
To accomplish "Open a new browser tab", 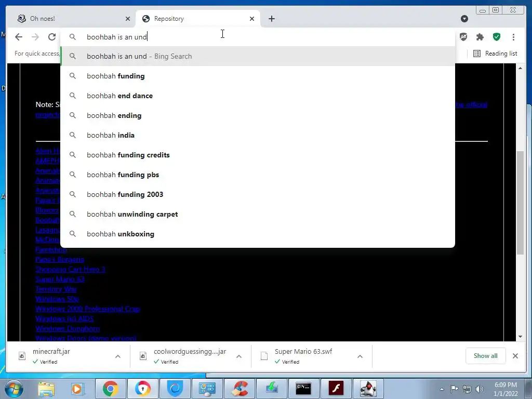I will pyautogui.click(x=271, y=19).
